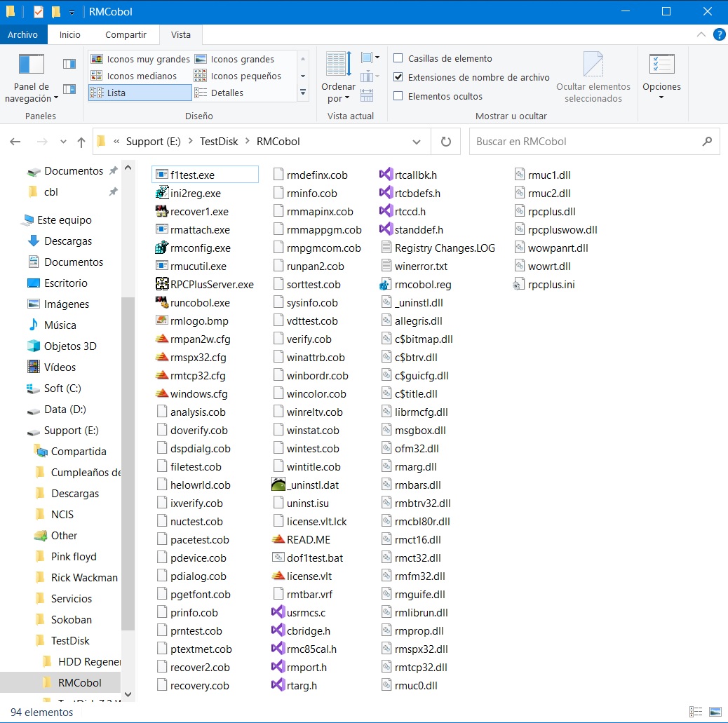Select the dof1test.bat file icon

click(x=278, y=558)
